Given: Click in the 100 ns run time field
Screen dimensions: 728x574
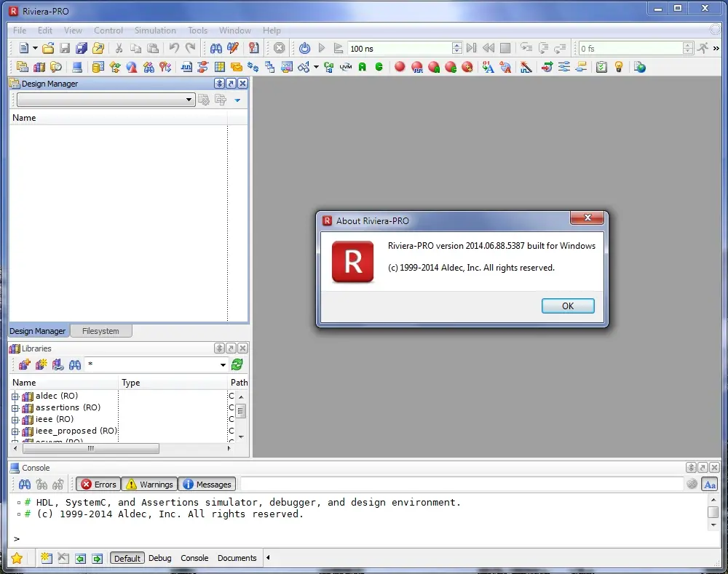Looking at the screenshot, I should pyautogui.click(x=399, y=48).
